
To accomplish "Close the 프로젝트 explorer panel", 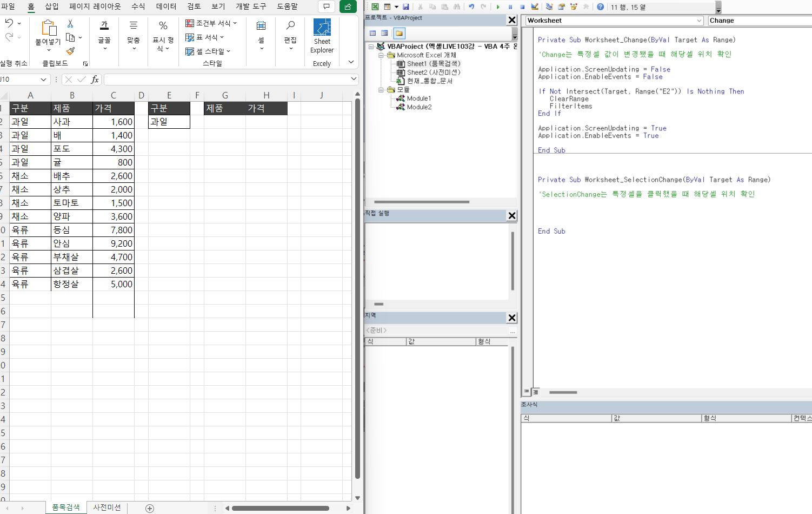I will coord(512,20).
